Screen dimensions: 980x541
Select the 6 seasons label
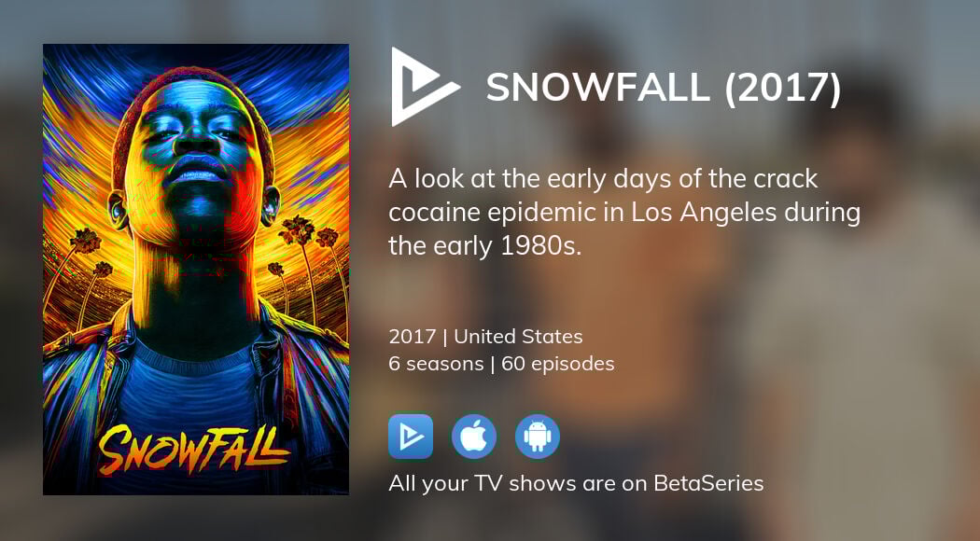[x=436, y=364]
